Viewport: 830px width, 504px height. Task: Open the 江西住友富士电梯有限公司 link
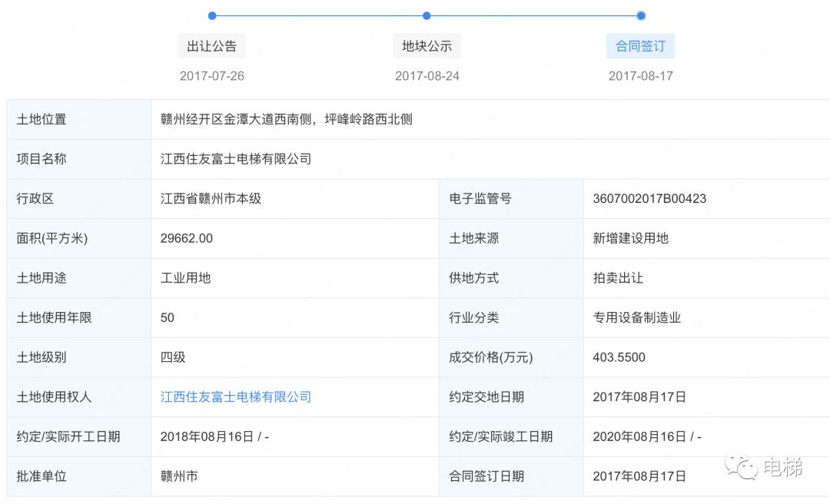click(x=235, y=397)
